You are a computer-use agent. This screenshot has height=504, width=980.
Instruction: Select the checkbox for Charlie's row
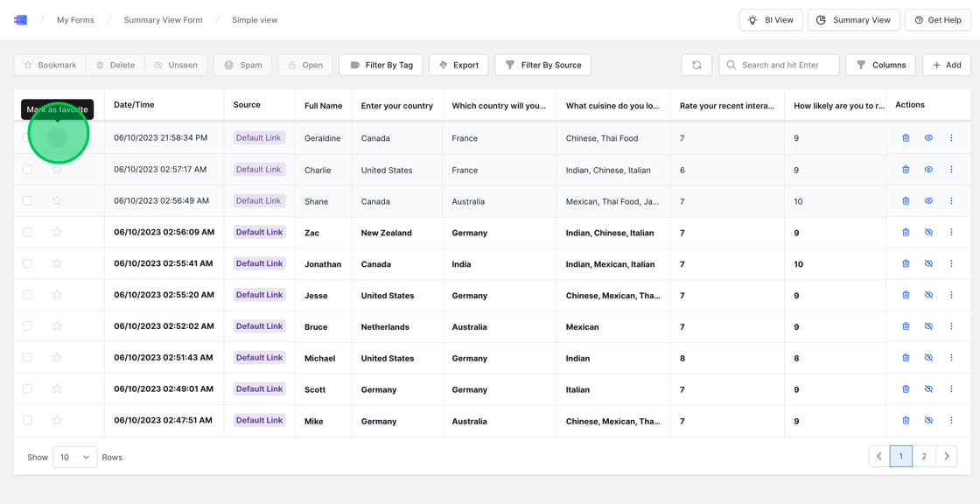pyautogui.click(x=27, y=170)
